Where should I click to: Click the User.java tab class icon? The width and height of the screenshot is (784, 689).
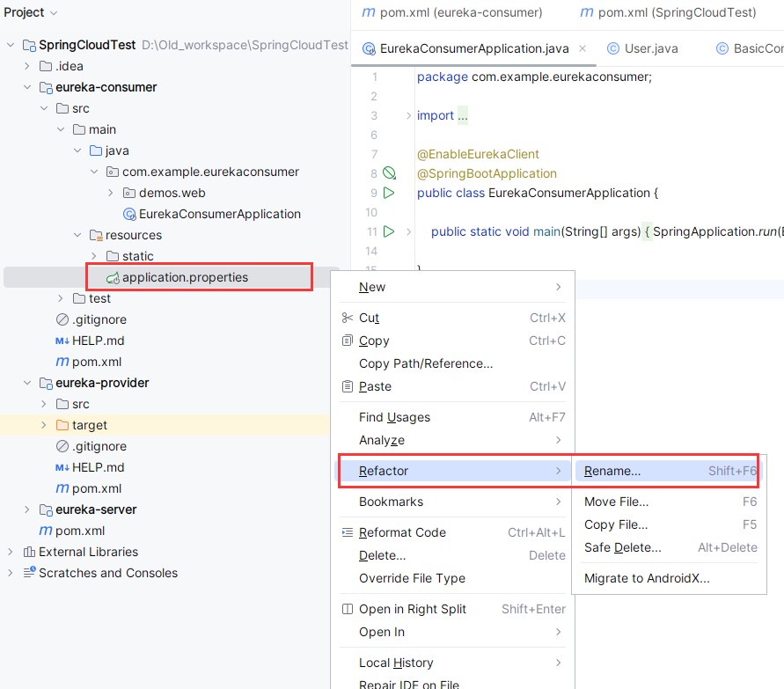click(612, 48)
